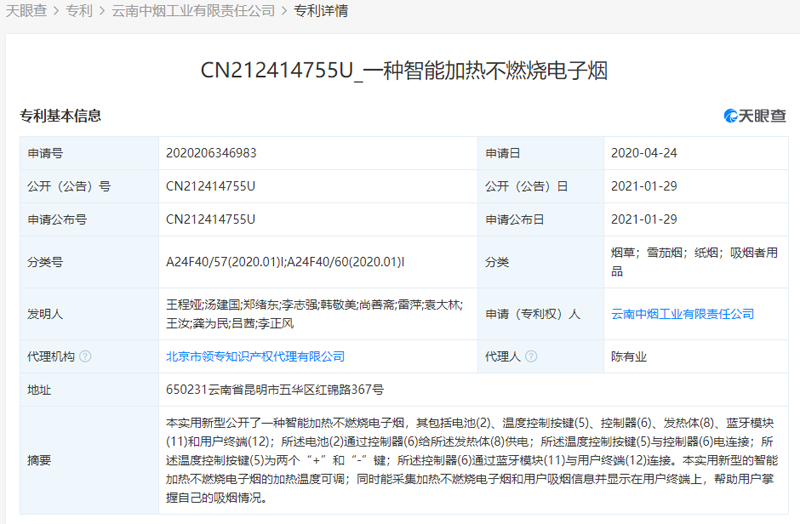
Task: Click the 申请（专利权）人 label cell
Action: click(540, 314)
